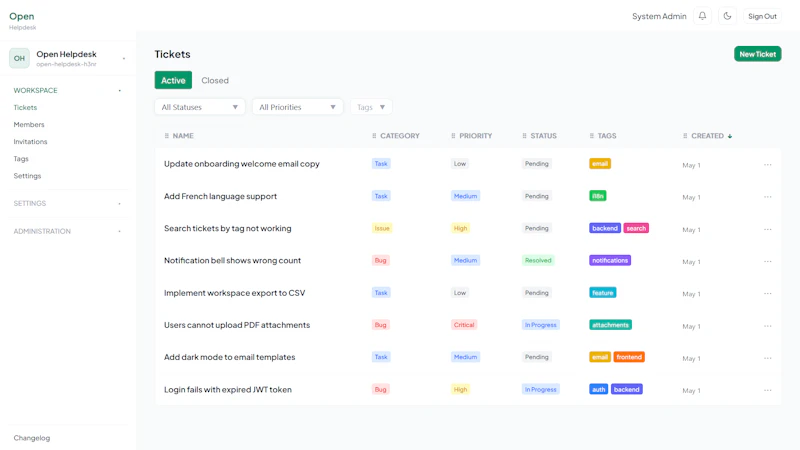Click the i18n tag badge
This screenshot has width=800, height=450.
[x=597, y=196]
